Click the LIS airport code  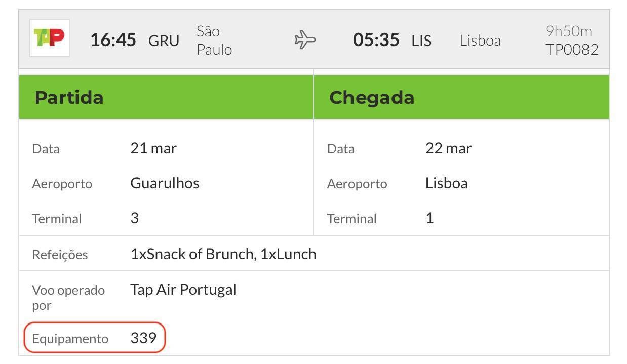(421, 41)
